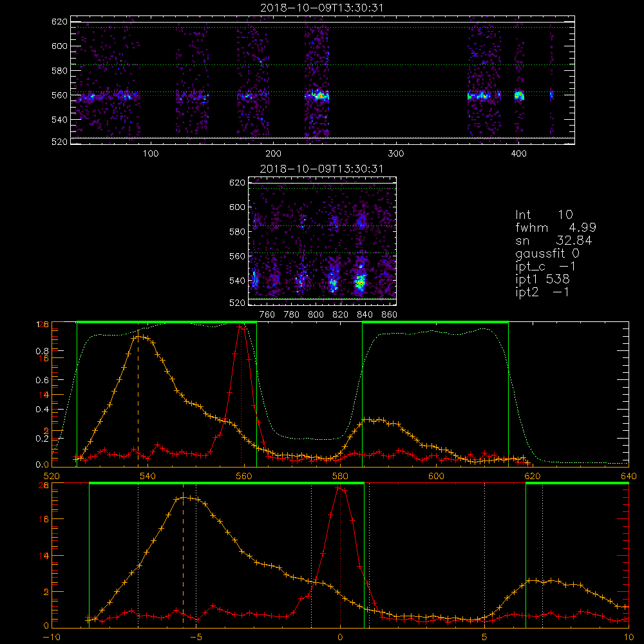
Task: Click x-axis label 640 on third plot
Action: click(x=629, y=476)
